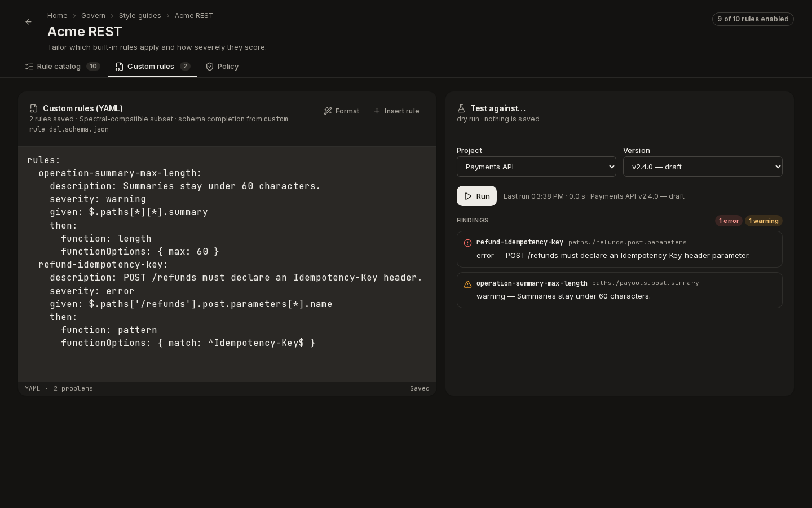This screenshot has height=508, width=812.
Task: Click the severity: error line in editor
Action: coord(92,291)
